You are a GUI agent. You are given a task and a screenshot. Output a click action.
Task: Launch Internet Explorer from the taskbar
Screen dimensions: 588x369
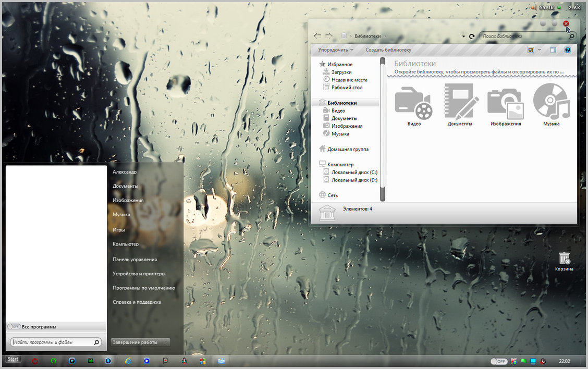coord(128,361)
